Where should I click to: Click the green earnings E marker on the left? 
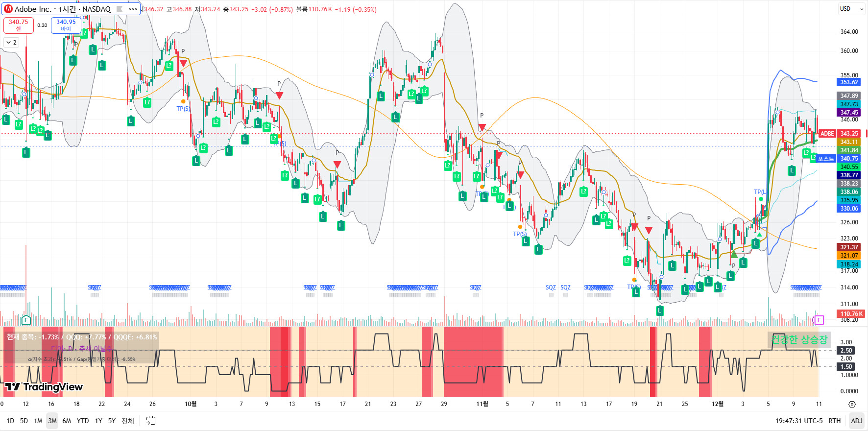point(26,320)
